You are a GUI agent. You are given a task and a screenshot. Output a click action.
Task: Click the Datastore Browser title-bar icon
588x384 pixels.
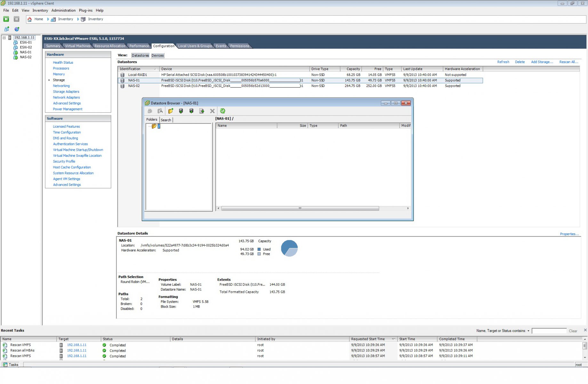(147, 103)
